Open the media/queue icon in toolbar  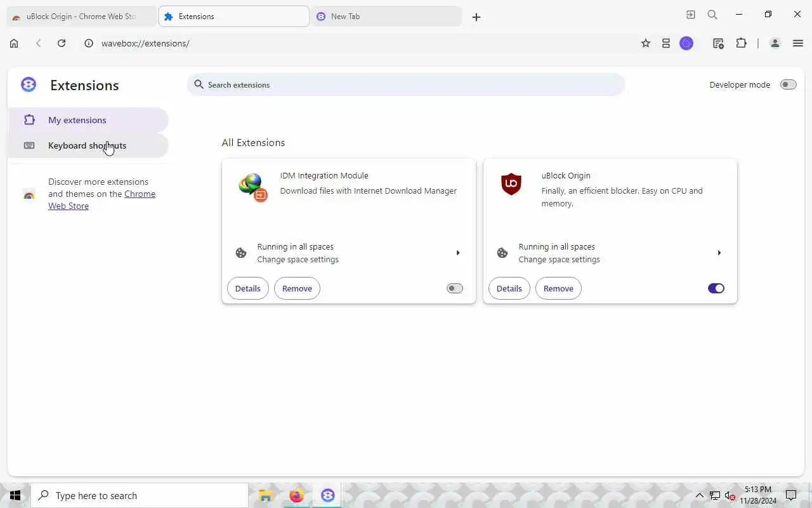click(718, 43)
